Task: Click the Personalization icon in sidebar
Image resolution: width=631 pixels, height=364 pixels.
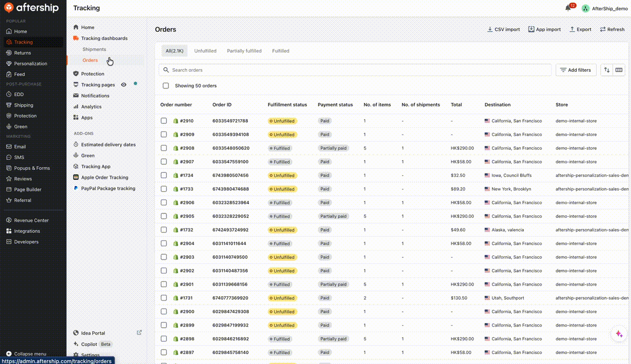Action: coord(9,64)
